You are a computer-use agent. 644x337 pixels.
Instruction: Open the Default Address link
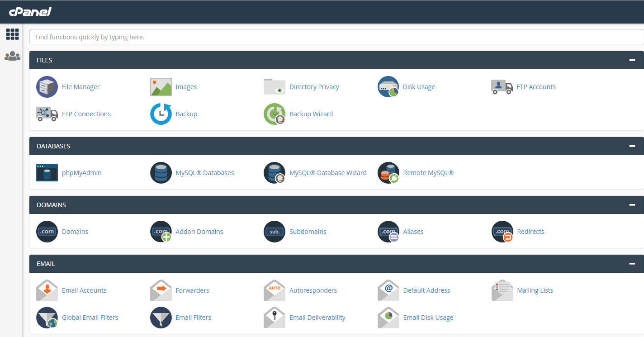pyautogui.click(x=427, y=290)
